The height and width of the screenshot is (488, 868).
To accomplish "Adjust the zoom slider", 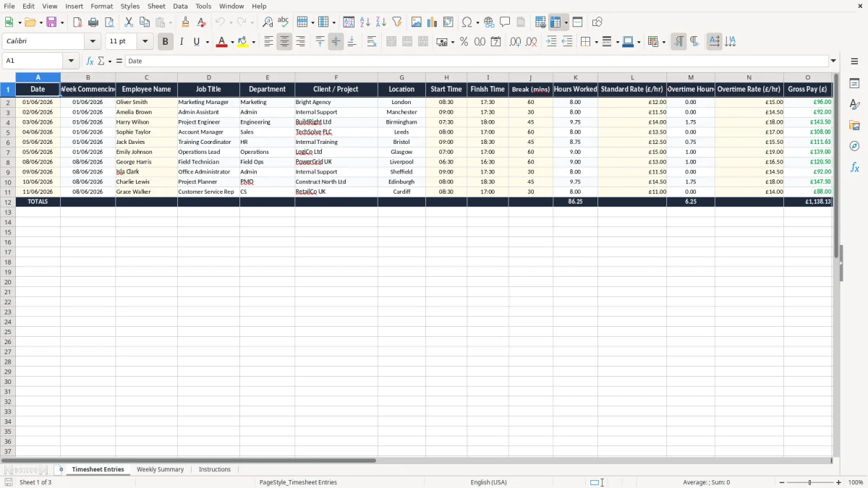I will 810,482.
